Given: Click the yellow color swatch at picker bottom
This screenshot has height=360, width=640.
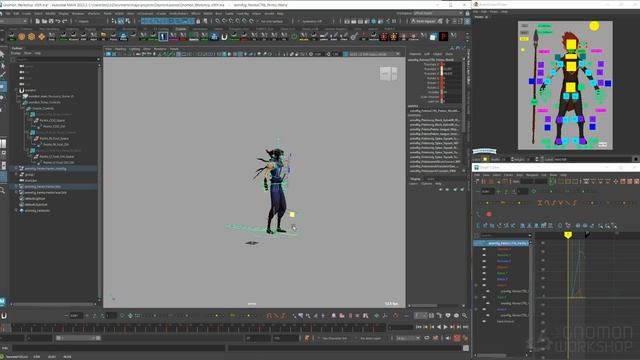Looking at the screenshot, I should pyautogui.click(x=485, y=159).
